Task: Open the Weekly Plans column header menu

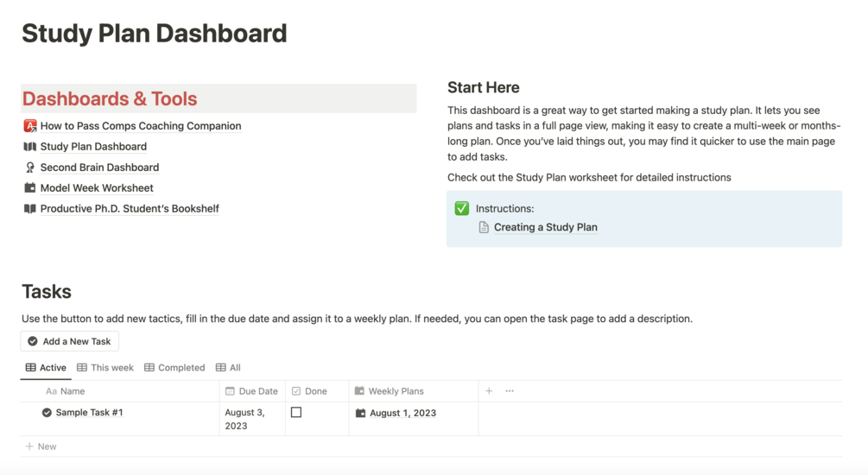Action: point(396,391)
